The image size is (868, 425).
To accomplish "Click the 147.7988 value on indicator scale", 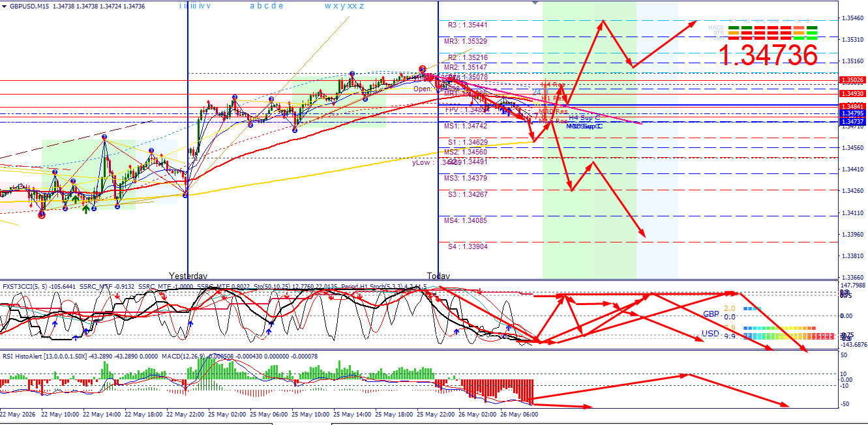I will coord(853,286).
